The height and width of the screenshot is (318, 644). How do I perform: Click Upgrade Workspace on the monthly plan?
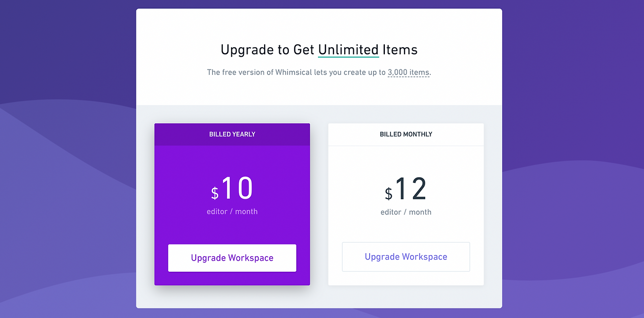(406, 257)
